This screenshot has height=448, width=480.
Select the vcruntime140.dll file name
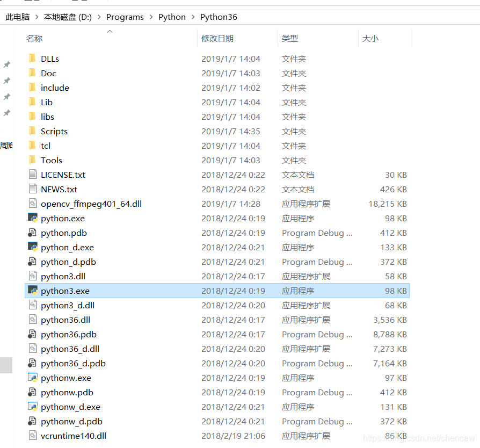pyautogui.click(x=74, y=436)
